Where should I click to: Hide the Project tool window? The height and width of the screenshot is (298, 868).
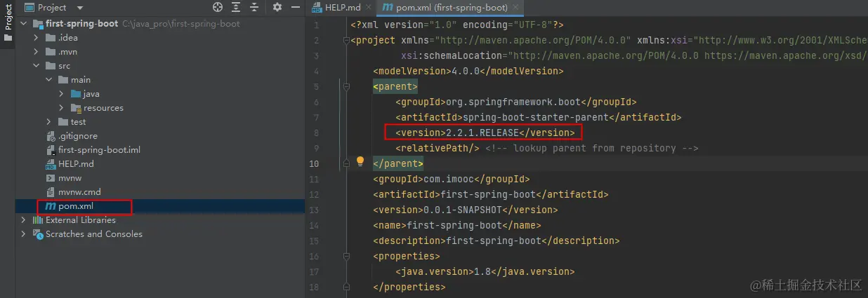tap(295, 7)
